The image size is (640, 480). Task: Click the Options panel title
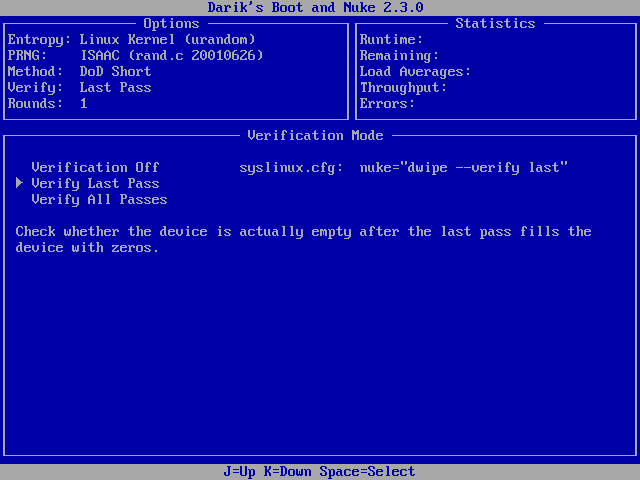171,23
